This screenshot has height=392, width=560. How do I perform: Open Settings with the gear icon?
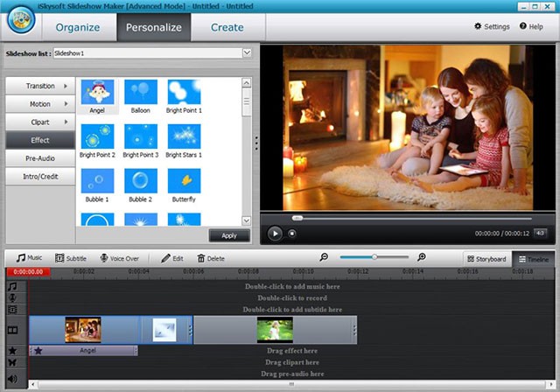click(x=492, y=26)
